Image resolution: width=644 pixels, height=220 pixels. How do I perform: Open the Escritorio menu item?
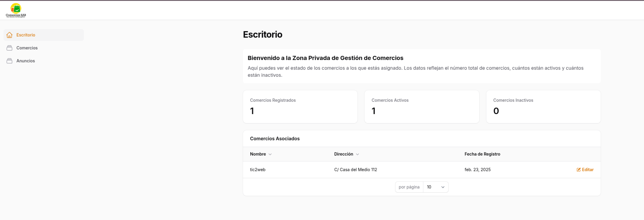tap(26, 35)
